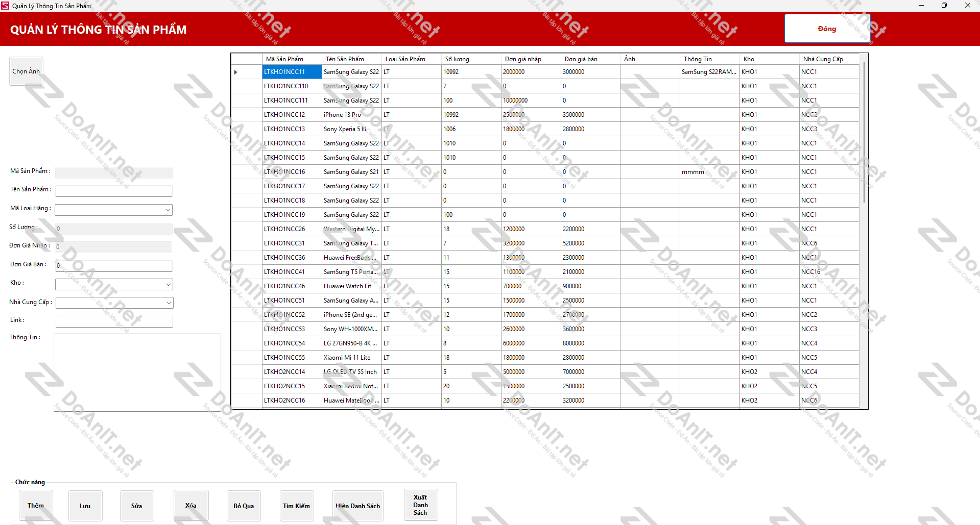Minimize the Quản Lý Thông Tin Sản Phẩm window

click(x=921, y=6)
